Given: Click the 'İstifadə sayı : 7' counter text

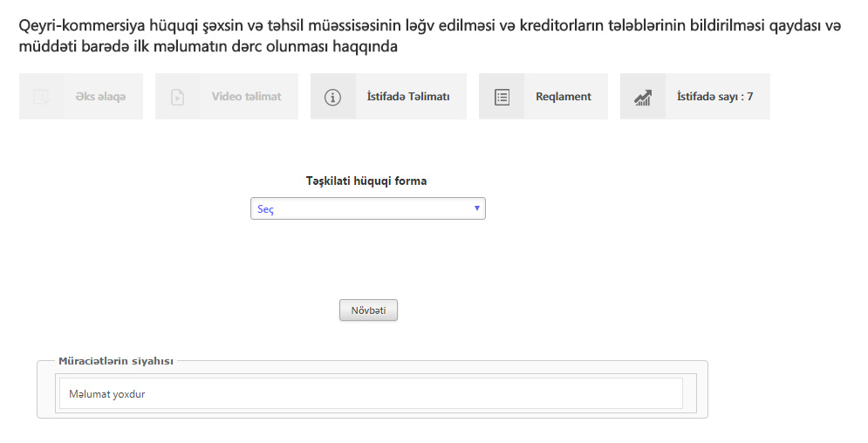Looking at the screenshot, I should point(714,96).
